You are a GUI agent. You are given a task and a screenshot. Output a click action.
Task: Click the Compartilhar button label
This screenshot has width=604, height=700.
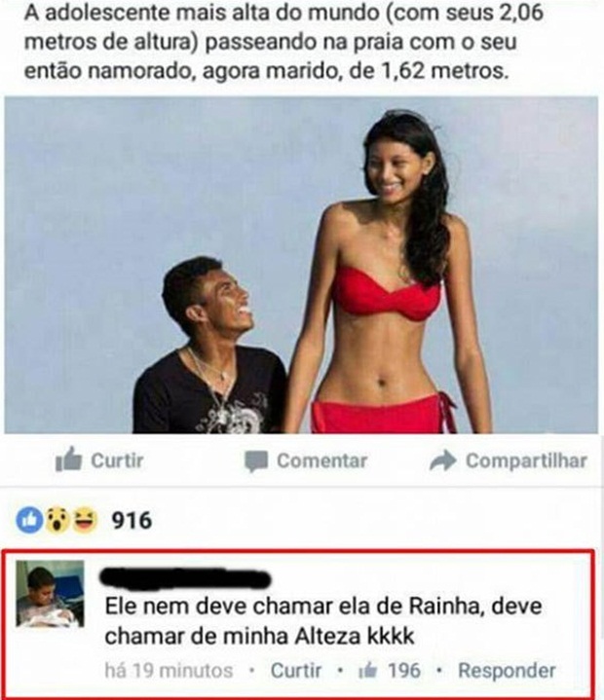point(526,461)
